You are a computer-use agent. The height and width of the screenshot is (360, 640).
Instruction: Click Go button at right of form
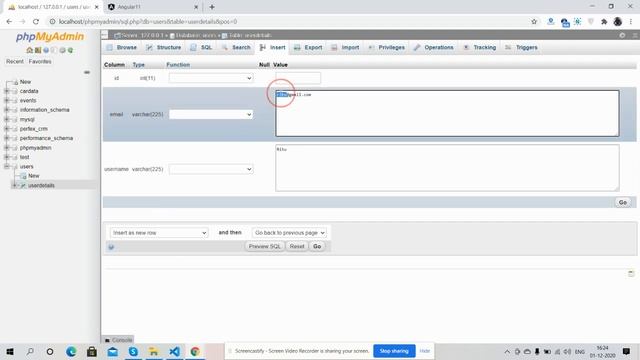(622, 202)
